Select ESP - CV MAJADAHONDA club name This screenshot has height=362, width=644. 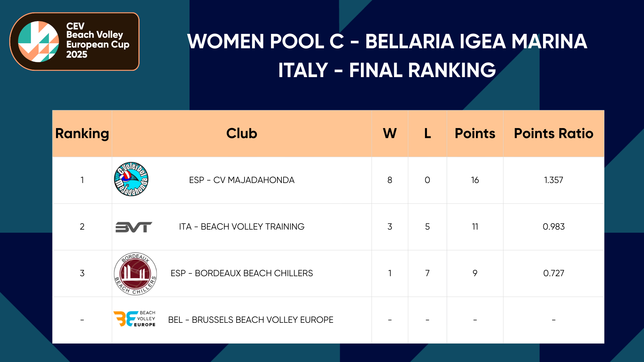(241, 180)
